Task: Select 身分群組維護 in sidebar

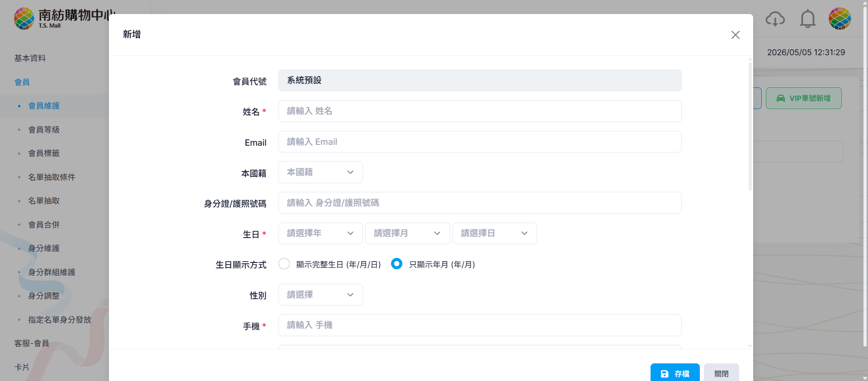Action: point(52,272)
